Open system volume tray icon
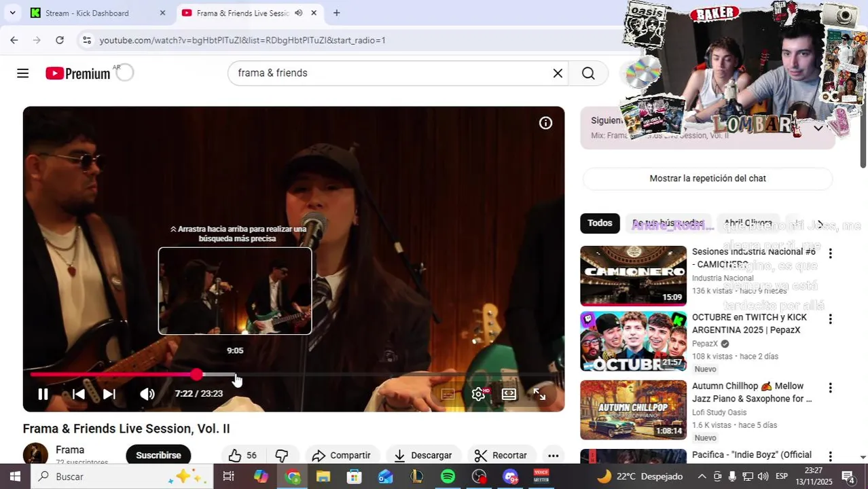Viewport: 868px width, 489px height. (763, 477)
